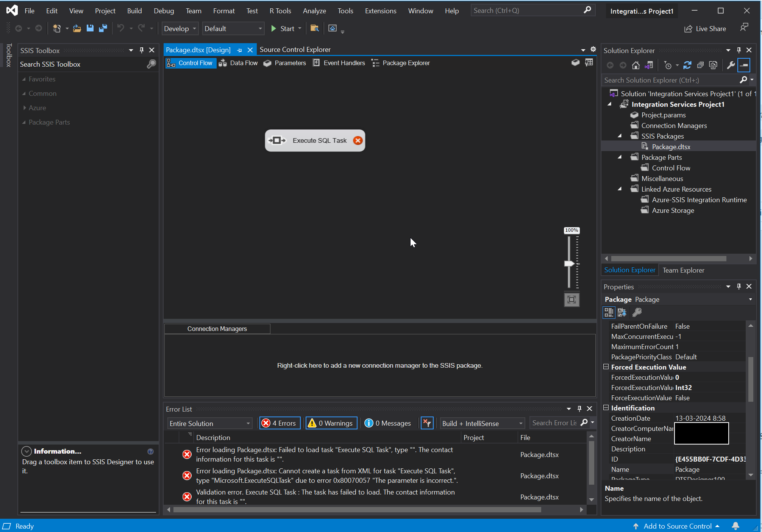Image resolution: width=762 pixels, height=532 pixels.
Task: Open the Debug menu
Action: pos(163,11)
